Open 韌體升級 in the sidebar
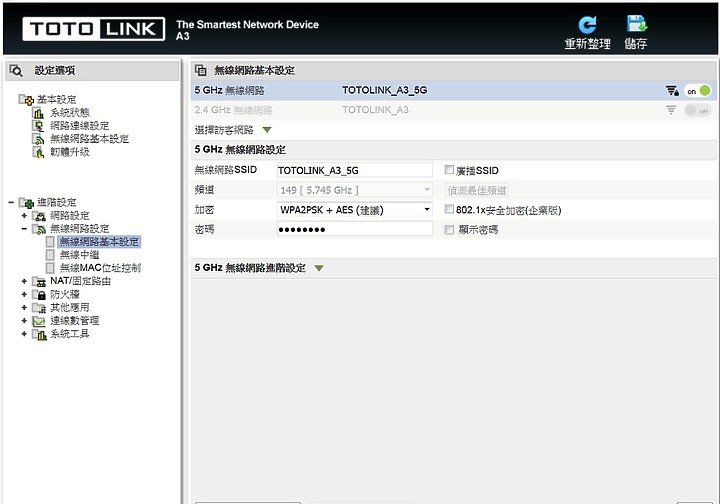 [x=70, y=152]
